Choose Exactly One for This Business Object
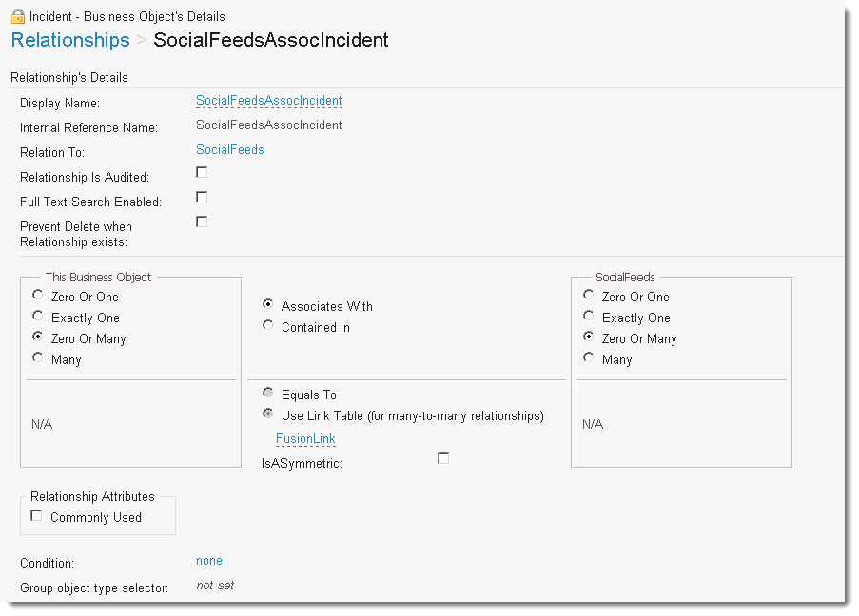The height and width of the screenshot is (616, 859). coord(37,316)
